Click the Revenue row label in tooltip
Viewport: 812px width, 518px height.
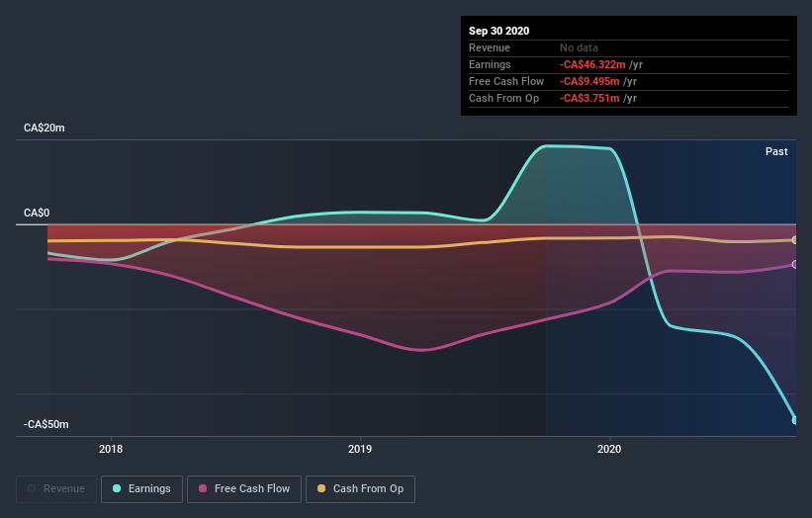(x=490, y=47)
